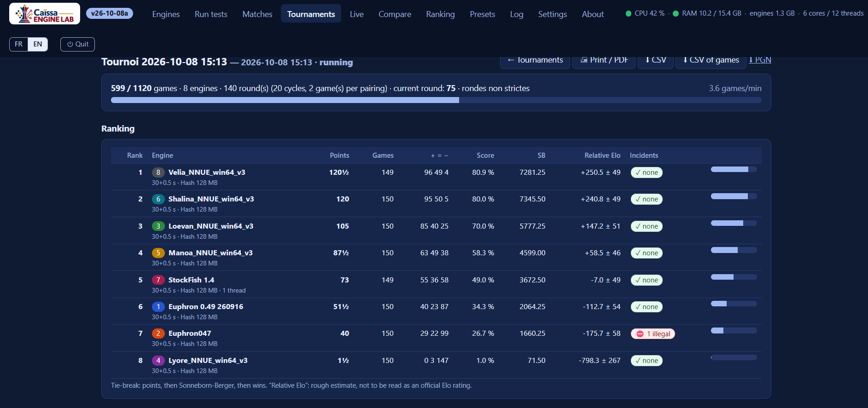Click the Caissa Engine Lab logo
The width and height of the screenshot is (868, 408).
45,14
